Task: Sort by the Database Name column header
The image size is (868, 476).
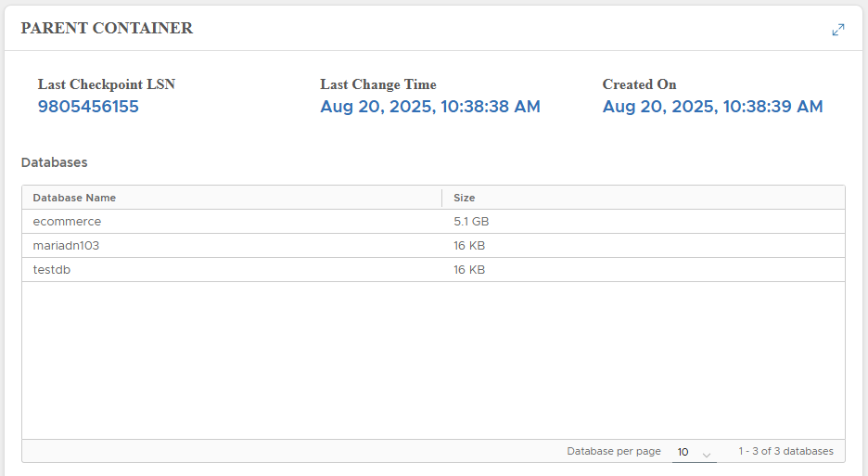Action: pos(74,198)
